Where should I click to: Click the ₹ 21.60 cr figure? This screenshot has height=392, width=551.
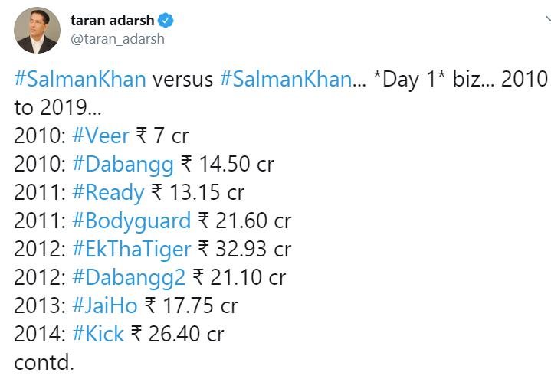pyautogui.click(x=244, y=221)
